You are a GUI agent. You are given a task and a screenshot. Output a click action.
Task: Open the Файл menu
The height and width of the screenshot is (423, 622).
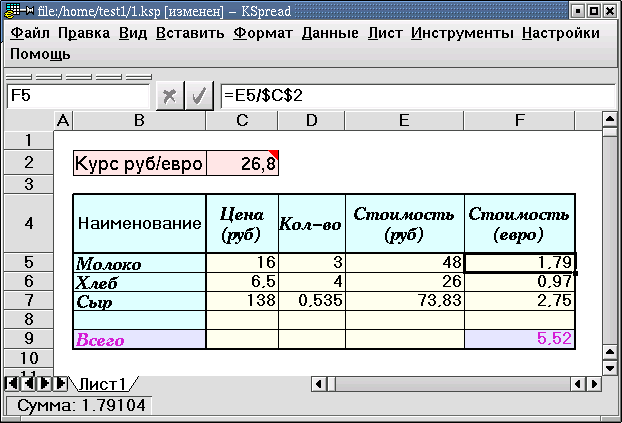tap(30, 33)
